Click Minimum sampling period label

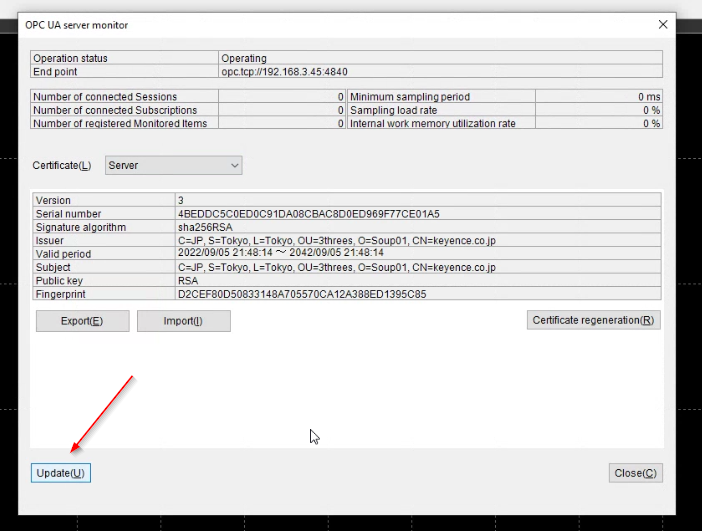click(410, 97)
